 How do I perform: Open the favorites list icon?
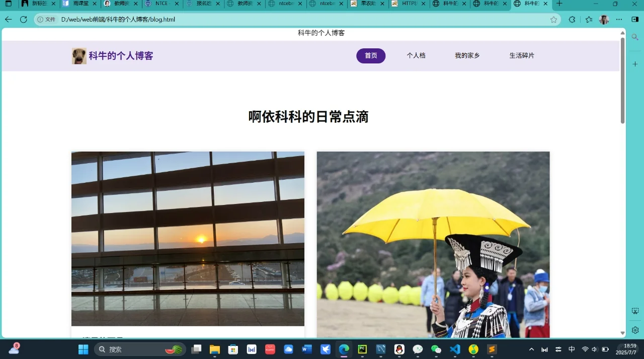click(589, 20)
